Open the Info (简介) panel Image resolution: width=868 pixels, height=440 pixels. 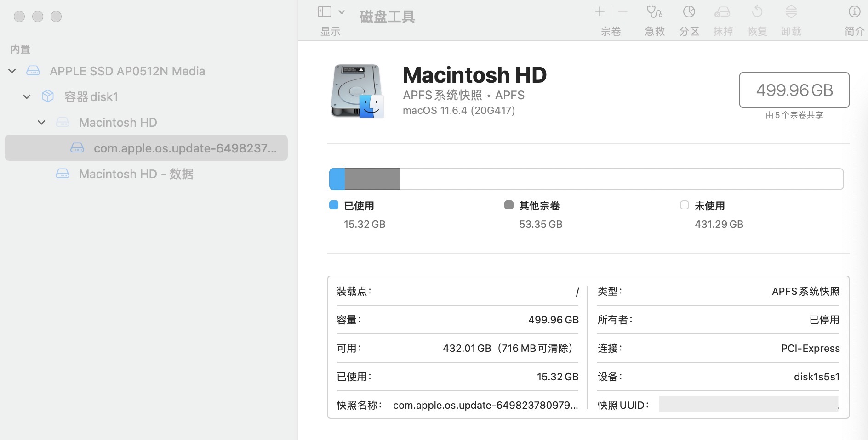click(854, 12)
